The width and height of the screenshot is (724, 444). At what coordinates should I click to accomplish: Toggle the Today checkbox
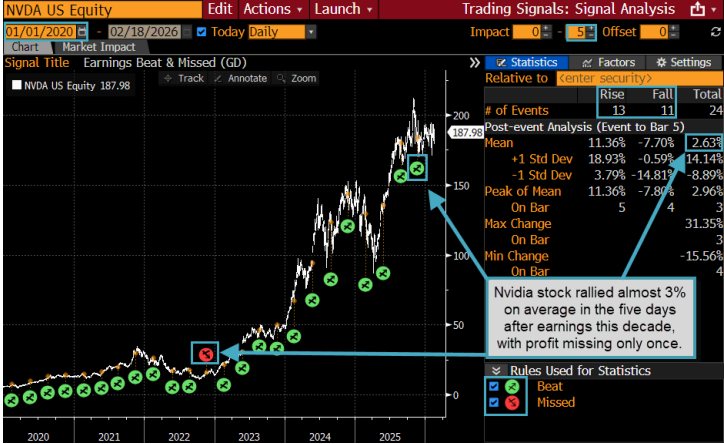(201, 32)
